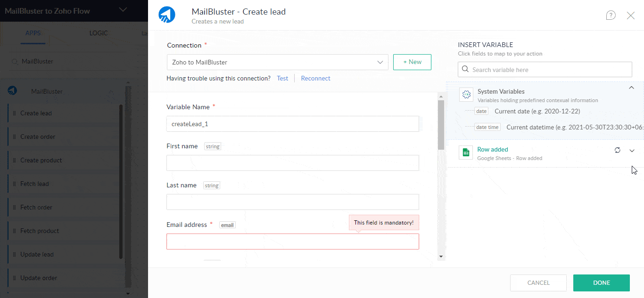Select the APPS tab
This screenshot has height=298, width=644.
tap(33, 33)
